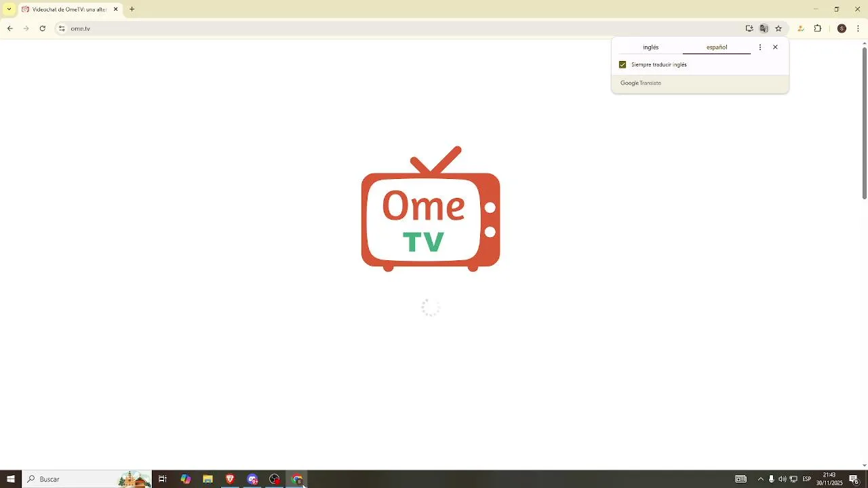This screenshot has width=868, height=488.
Task: Click the Chrome taskbar icon
Action: point(297,479)
